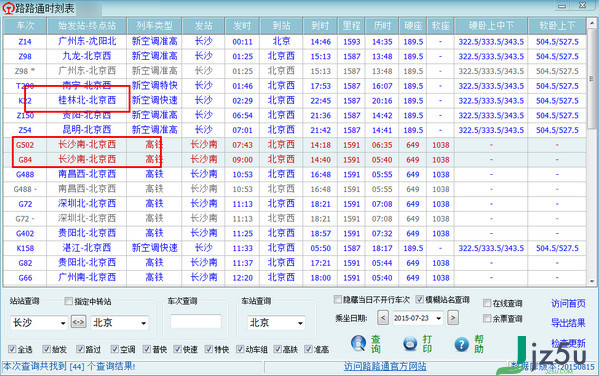
Task: Click the 九龙-北京西 route cell
Action: (x=87, y=56)
